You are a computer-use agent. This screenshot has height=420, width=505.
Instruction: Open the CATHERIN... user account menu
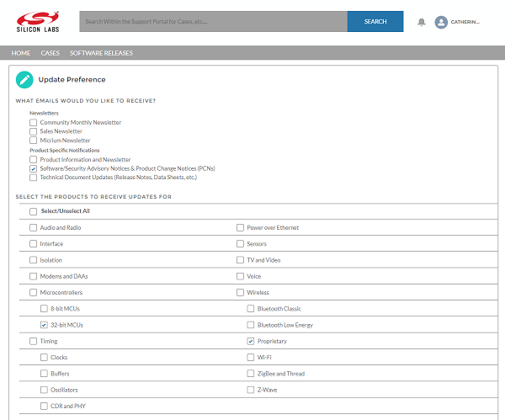point(465,22)
